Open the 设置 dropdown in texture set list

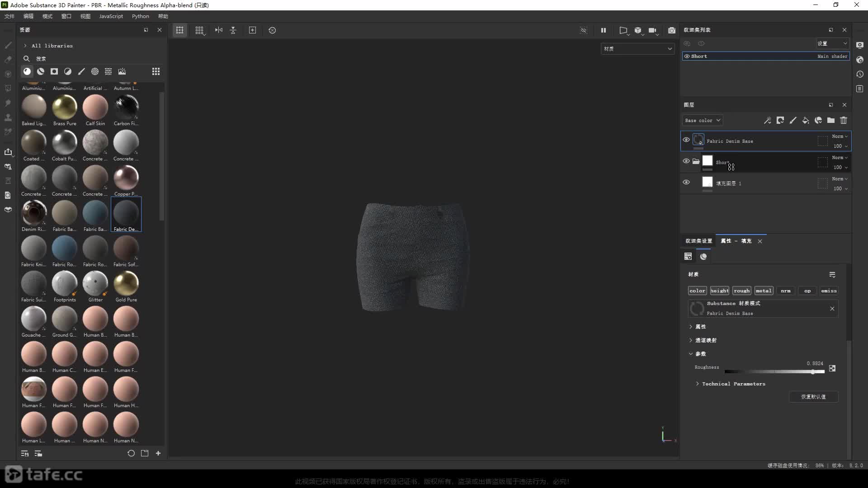832,43
